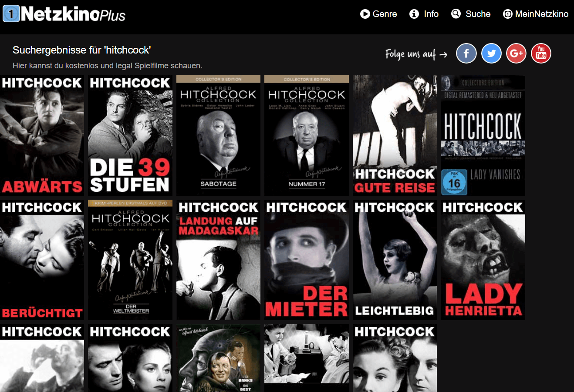Click the Info circle icon
This screenshot has width=574, height=392.
point(414,14)
